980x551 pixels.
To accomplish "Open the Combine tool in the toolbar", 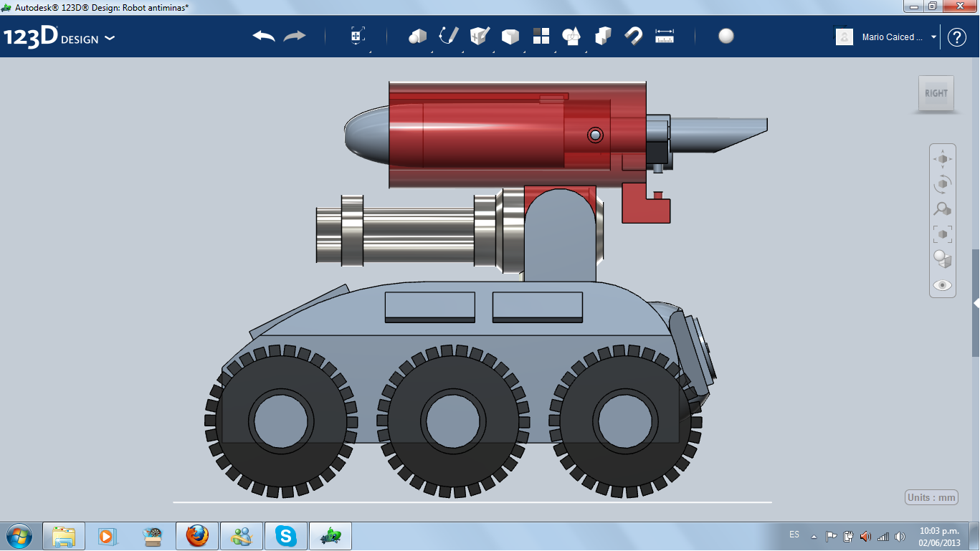I will click(603, 37).
